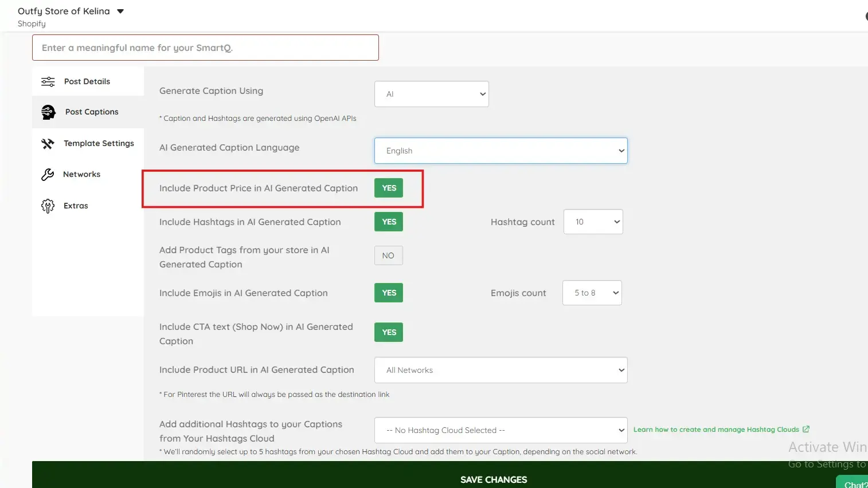Image resolution: width=868 pixels, height=488 pixels.
Task: Click the SmartQ name input field
Action: pos(205,48)
